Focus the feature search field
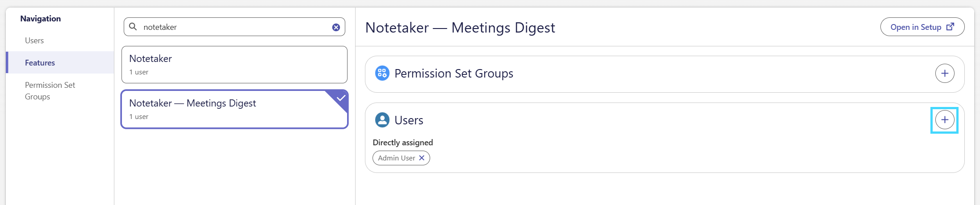 235,27
